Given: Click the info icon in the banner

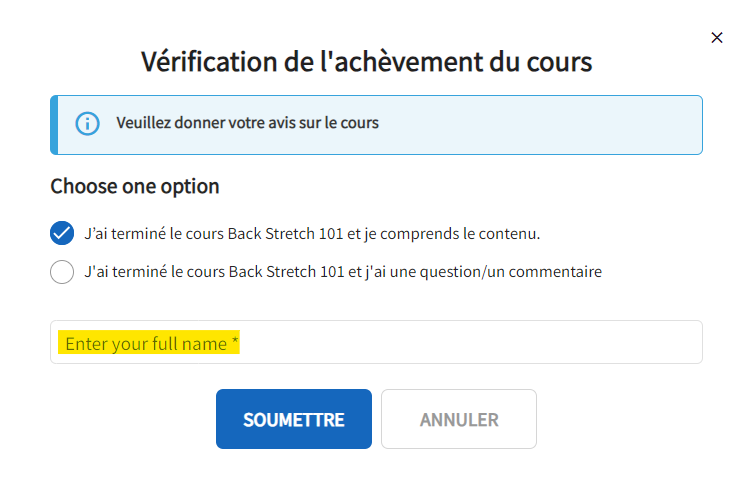Looking at the screenshot, I should tap(88, 124).
